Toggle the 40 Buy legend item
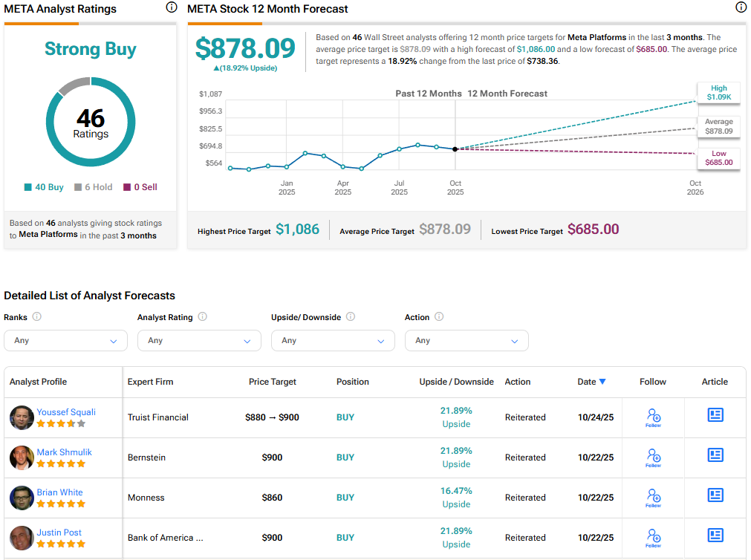751x560 pixels. tap(45, 187)
